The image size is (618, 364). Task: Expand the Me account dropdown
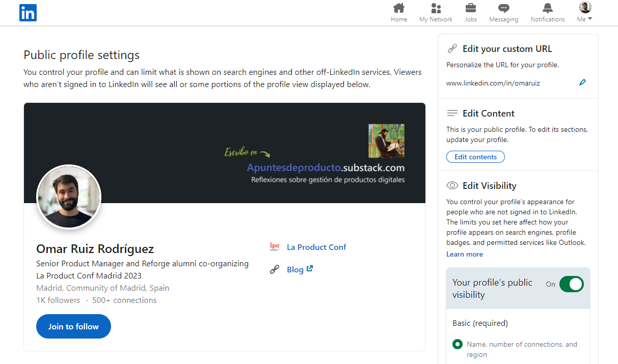pyautogui.click(x=585, y=13)
